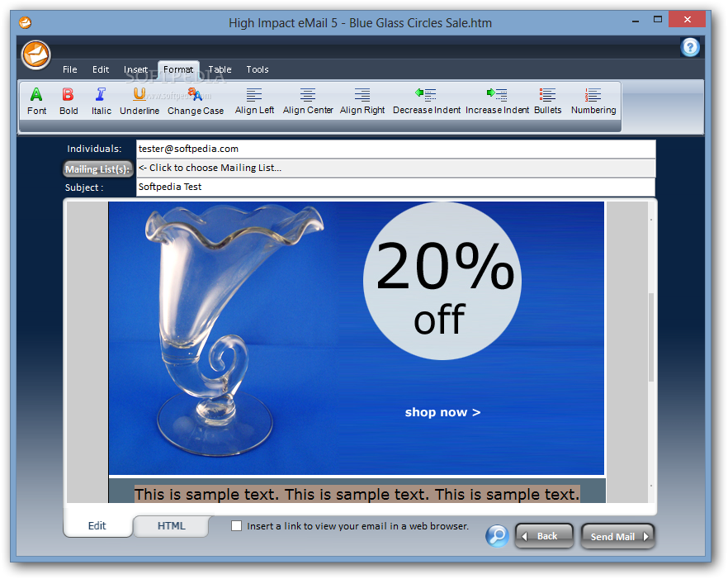728x579 pixels.
Task: Click the orange envelope application logo
Action: (35, 55)
